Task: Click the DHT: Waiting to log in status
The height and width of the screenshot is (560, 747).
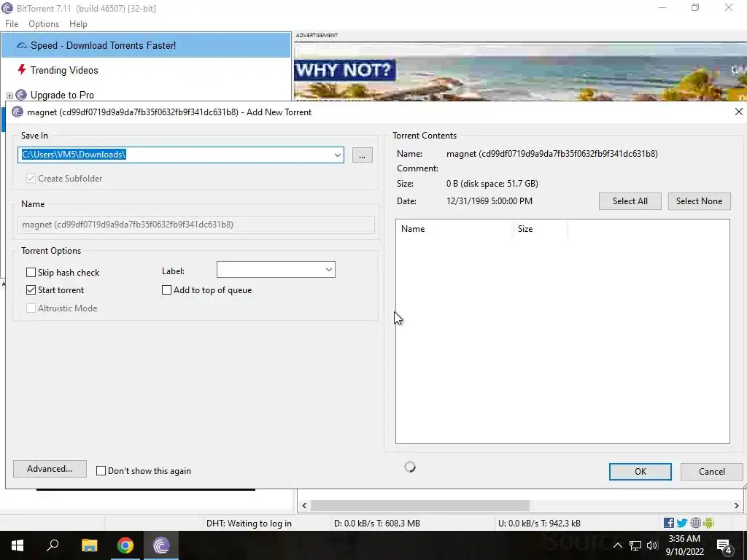Action: [249, 523]
